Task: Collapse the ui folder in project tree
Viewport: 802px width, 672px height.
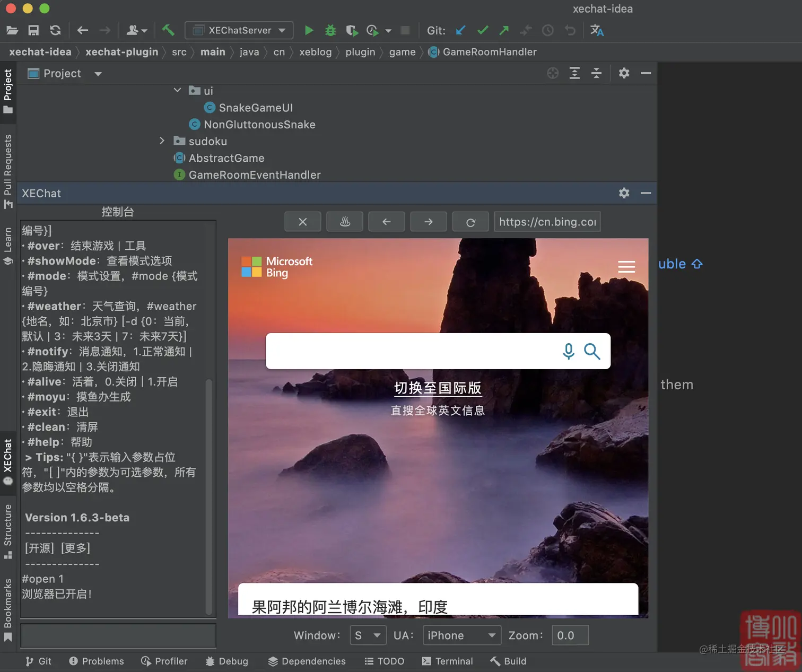Action: point(178,91)
